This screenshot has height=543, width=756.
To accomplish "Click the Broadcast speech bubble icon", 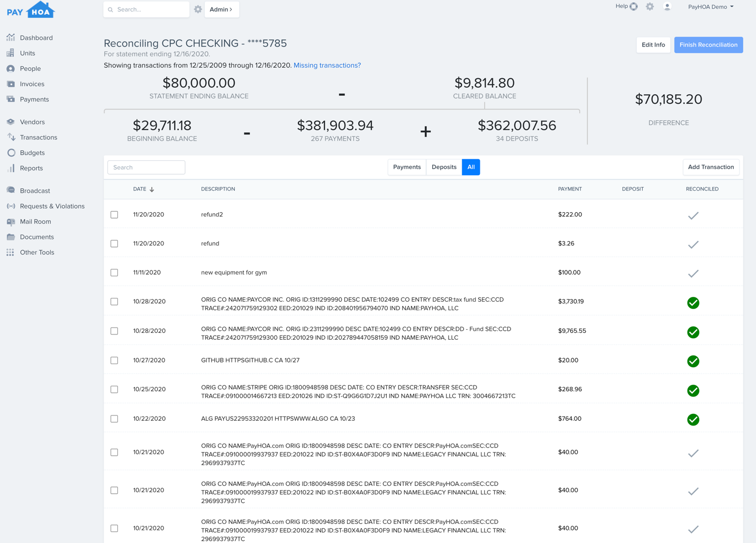I will coord(11,191).
